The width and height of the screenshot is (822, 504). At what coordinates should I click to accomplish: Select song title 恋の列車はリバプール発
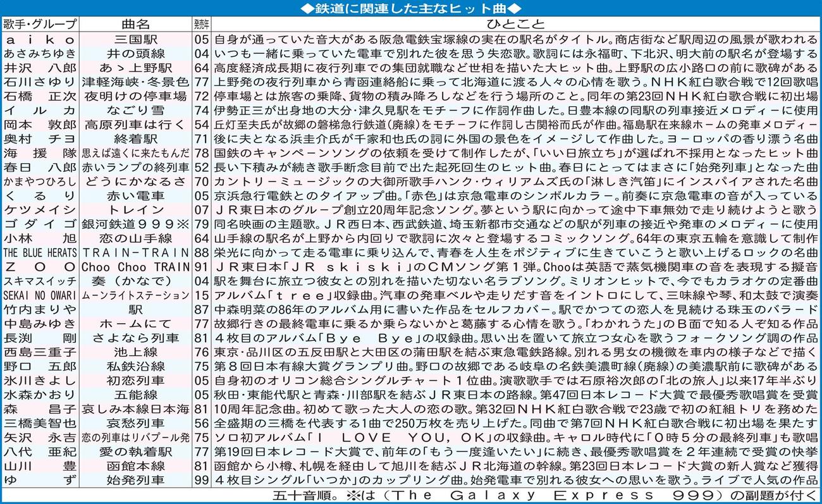click(x=135, y=438)
